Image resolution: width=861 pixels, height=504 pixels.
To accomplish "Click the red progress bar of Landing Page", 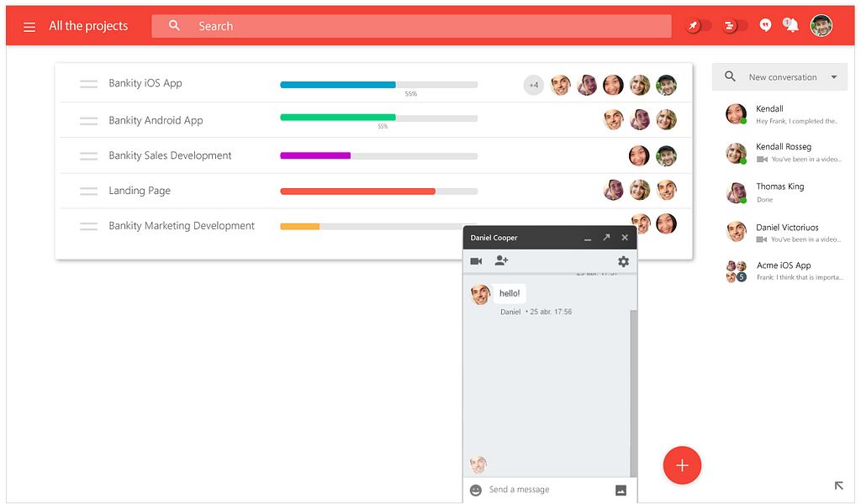I will [x=379, y=192].
